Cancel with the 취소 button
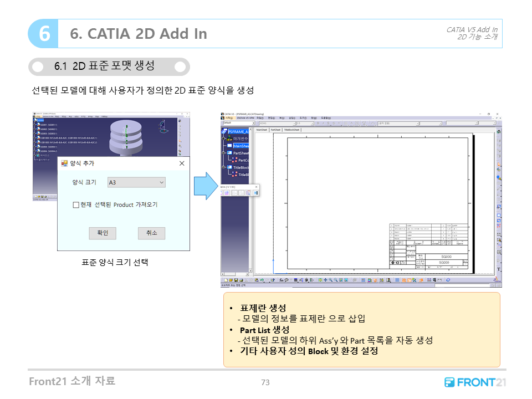 coord(152,233)
